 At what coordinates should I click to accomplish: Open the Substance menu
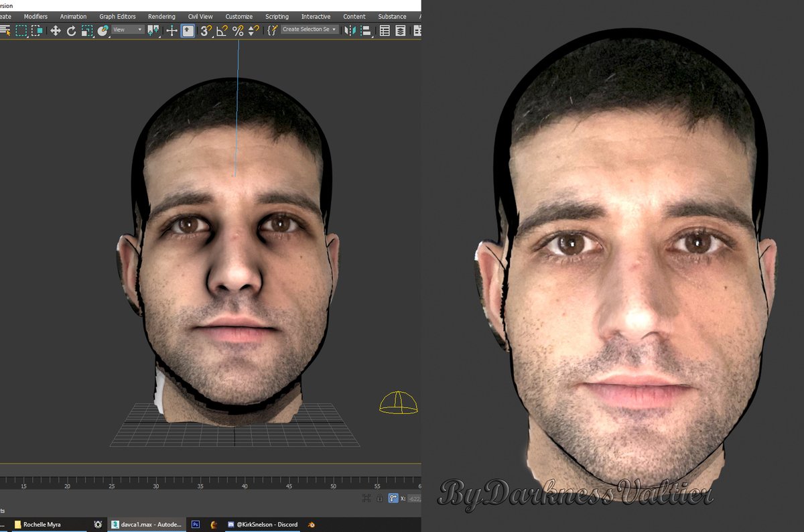click(392, 16)
